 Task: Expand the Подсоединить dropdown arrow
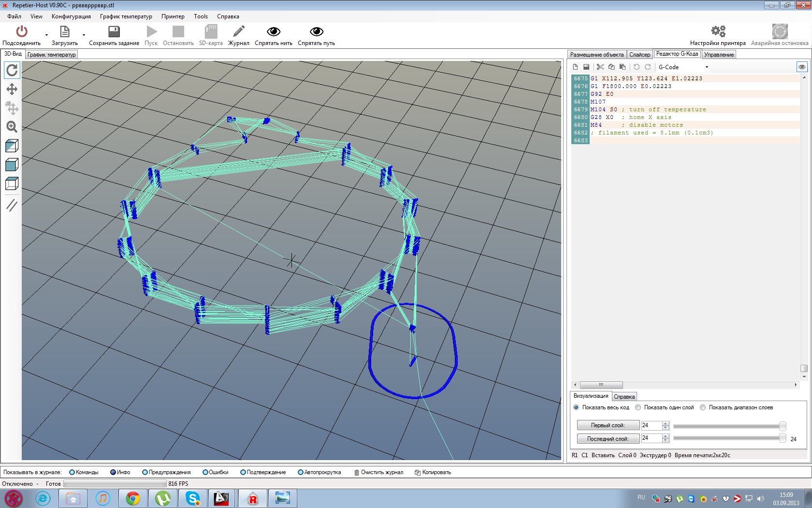coord(46,35)
